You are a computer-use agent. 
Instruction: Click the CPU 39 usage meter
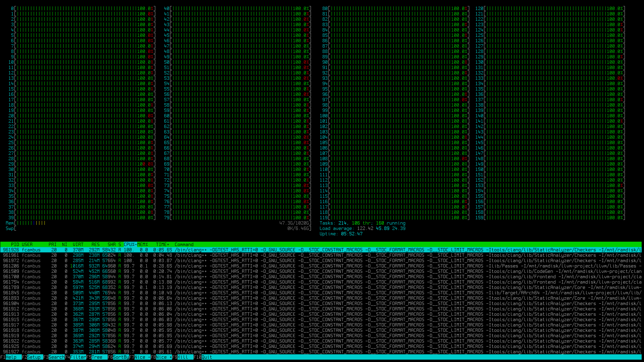click(x=82, y=218)
